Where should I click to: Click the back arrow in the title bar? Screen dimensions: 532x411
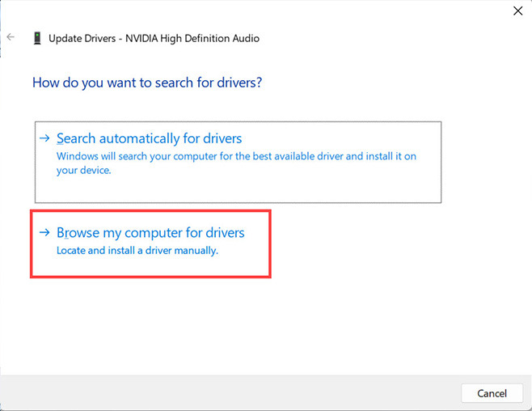(x=11, y=37)
